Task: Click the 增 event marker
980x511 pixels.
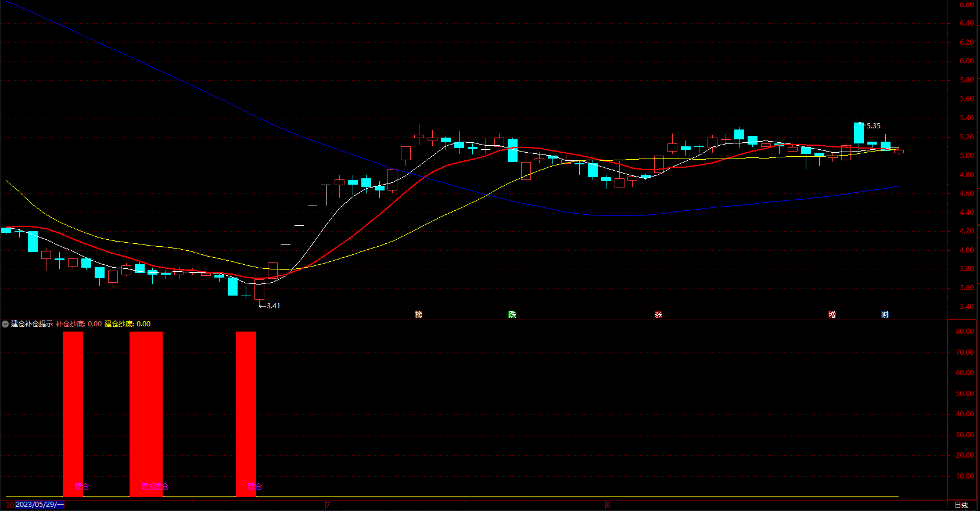Action: [x=832, y=314]
